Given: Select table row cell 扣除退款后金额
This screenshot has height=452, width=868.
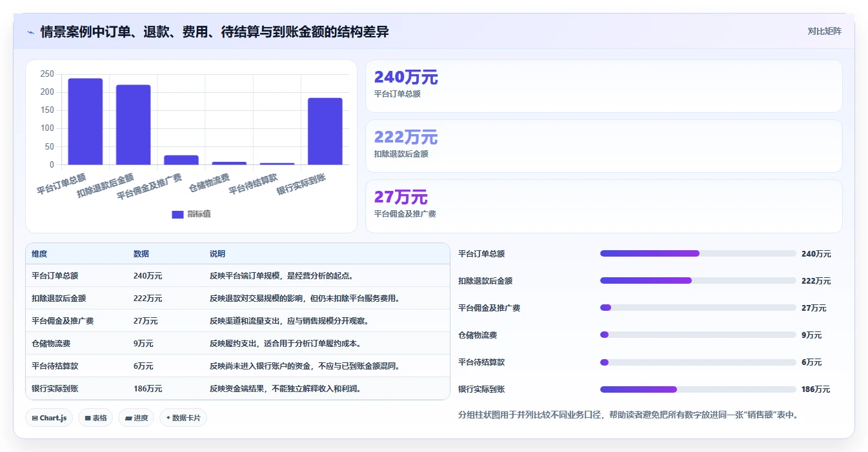Looking at the screenshot, I should (59, 298).
